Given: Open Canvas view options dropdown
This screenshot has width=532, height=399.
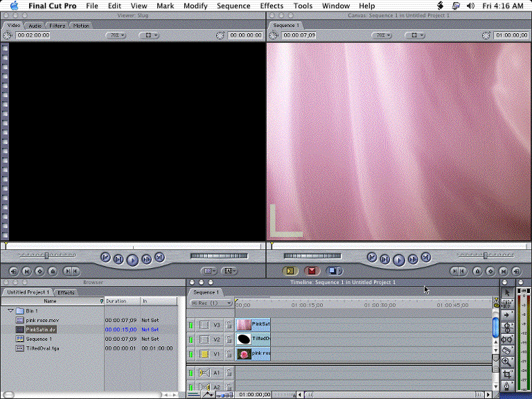Looking at the screenshot, I should 415,35.
